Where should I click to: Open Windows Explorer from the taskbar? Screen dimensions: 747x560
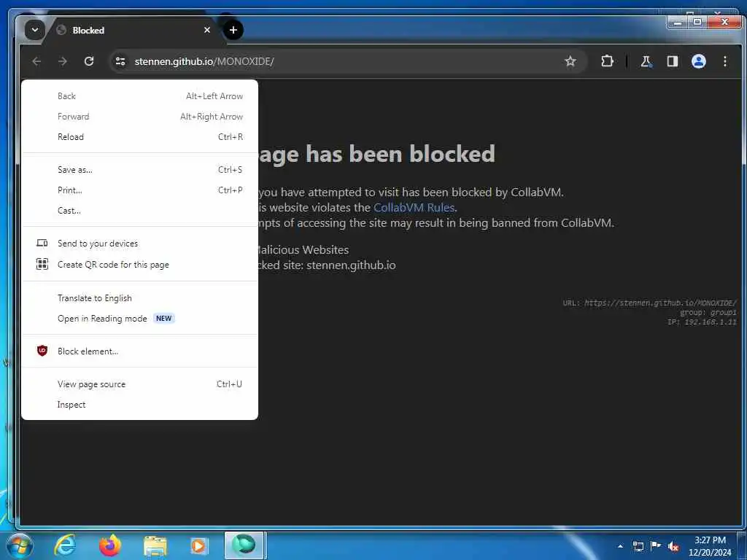[155, 545]
